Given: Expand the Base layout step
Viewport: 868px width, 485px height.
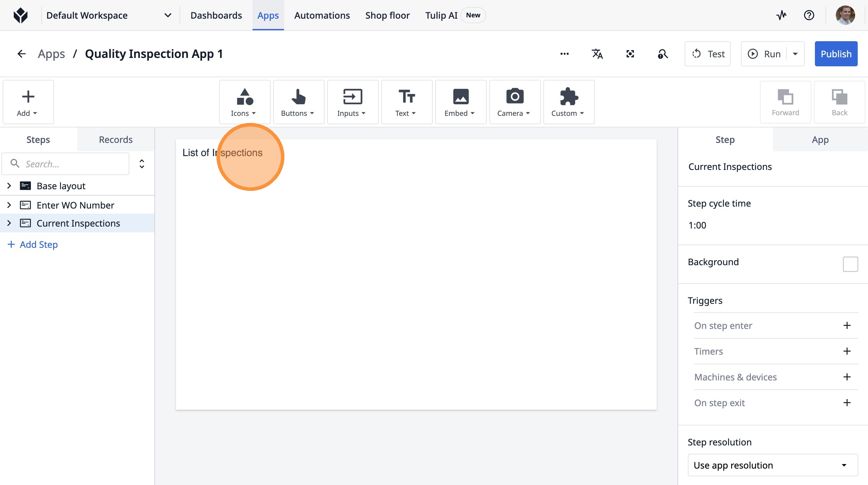Looking at the screenshot, I should click(x=9, y=186).
